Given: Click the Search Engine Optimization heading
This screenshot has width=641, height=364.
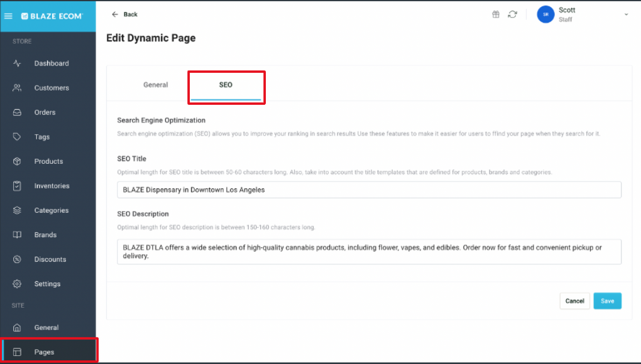Looking at the screenshot, I should pos(161,120).
